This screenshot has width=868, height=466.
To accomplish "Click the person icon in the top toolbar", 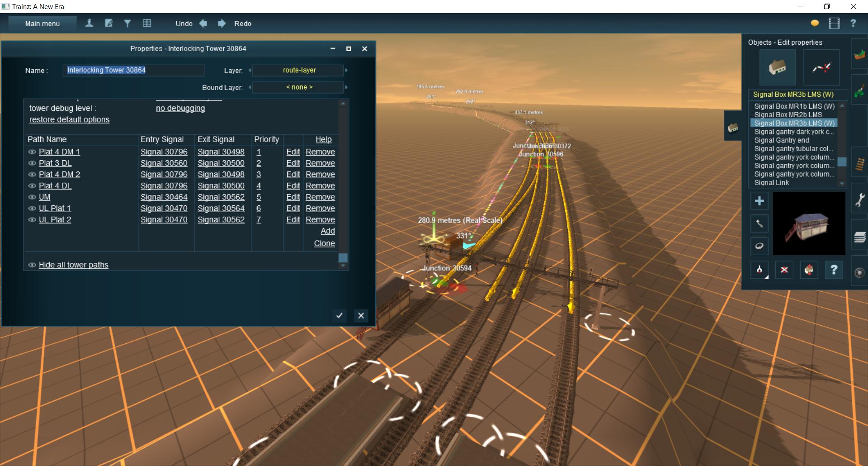I will pyautogui.click(x=89, y=24).
